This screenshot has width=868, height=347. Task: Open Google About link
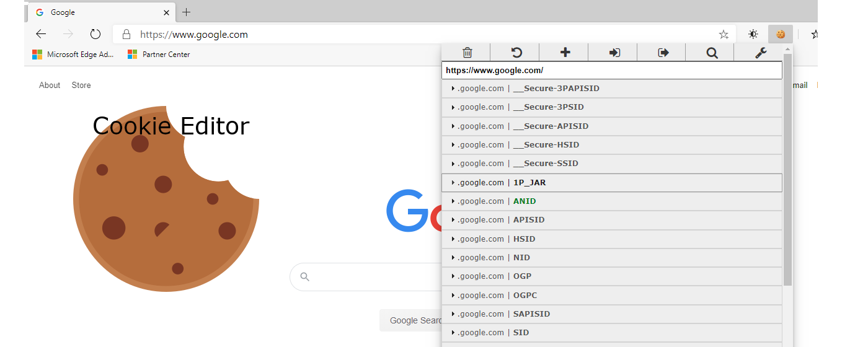tap(50, 86)
